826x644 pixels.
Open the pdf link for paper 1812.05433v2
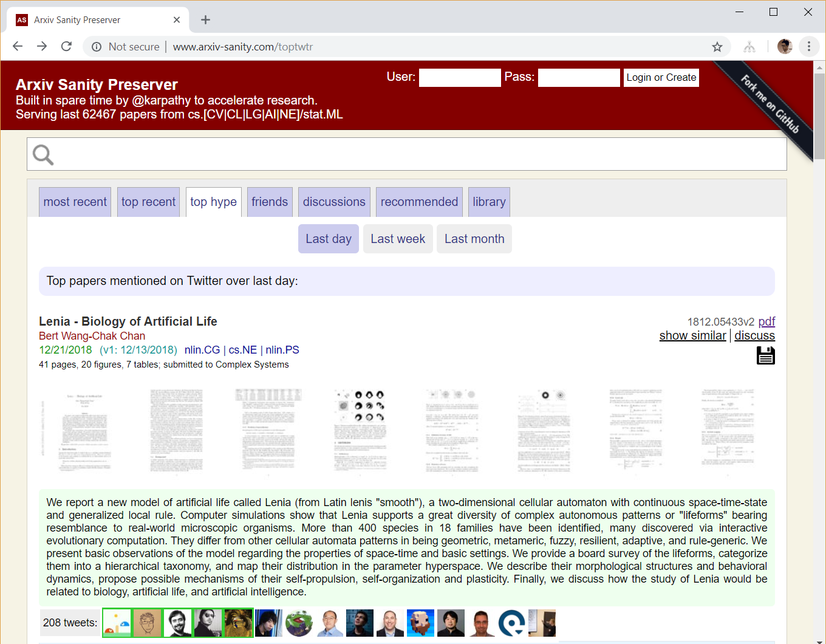(x=766, y=321)
